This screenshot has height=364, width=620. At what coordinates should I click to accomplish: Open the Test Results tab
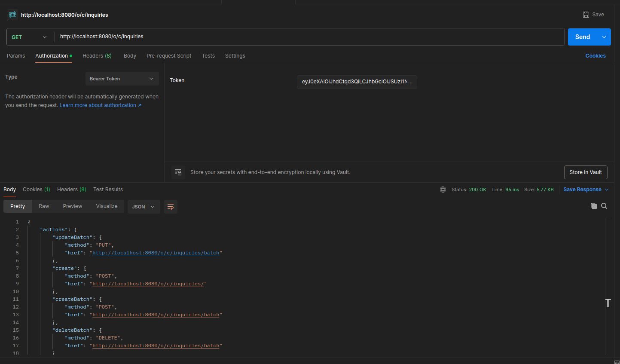(108, 190)
